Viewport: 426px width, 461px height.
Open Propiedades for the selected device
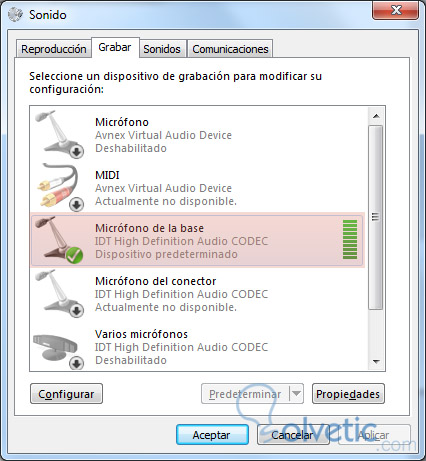tap(348, 394)
